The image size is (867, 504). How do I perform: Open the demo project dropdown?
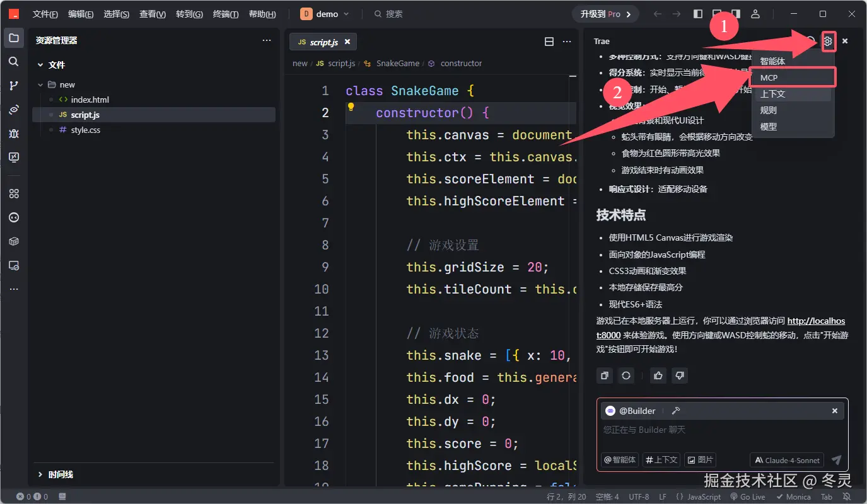point(325,14)
